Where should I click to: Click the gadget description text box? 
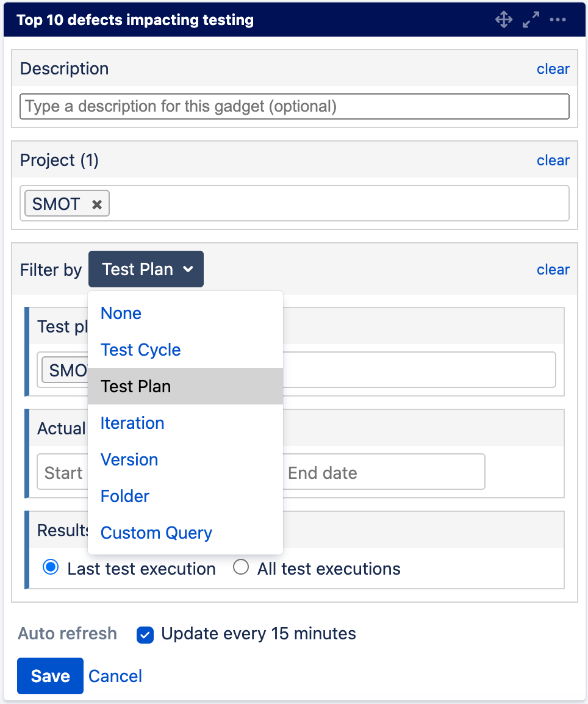coord(295,106)
